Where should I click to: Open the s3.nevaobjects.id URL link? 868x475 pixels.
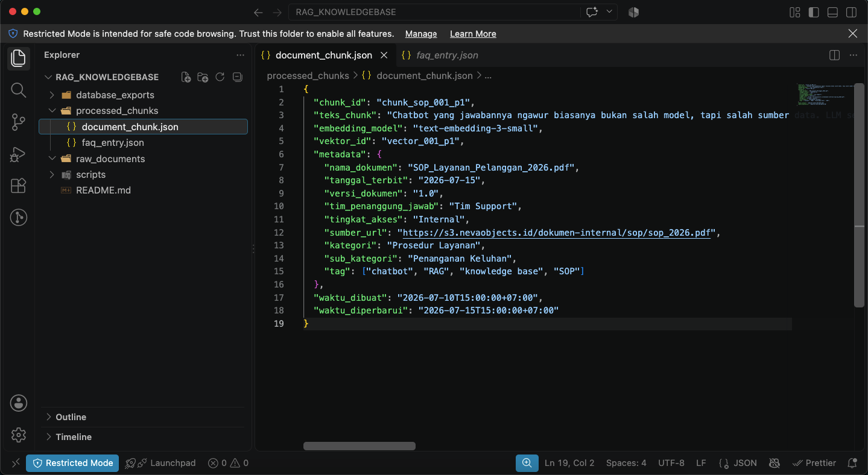pos(556,233)
